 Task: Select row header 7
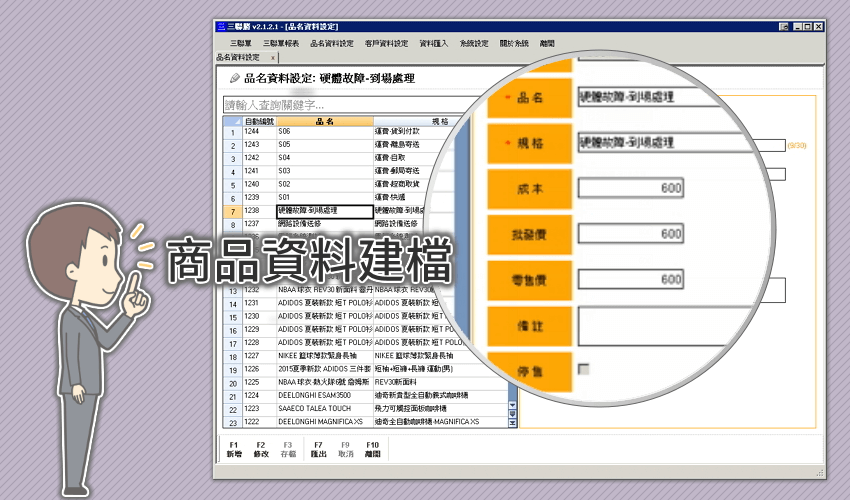pos(233,211)
